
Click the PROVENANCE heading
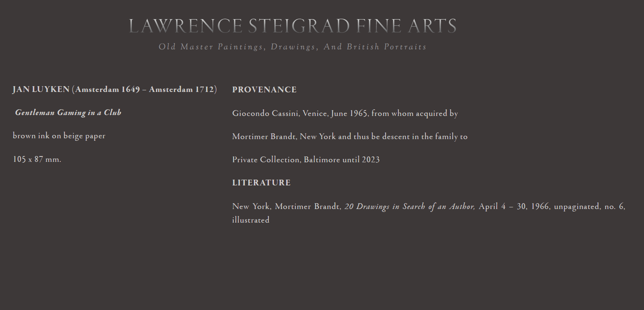point(264,90)
